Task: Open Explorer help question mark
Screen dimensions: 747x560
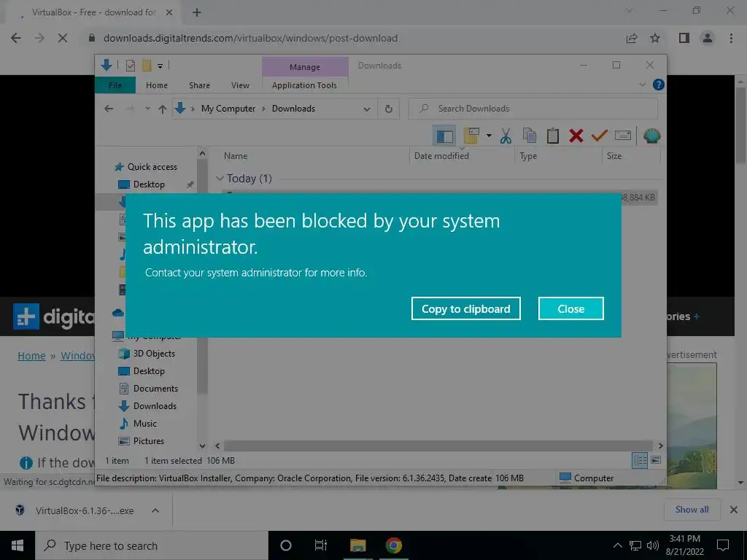Action: pyautogui.click(x=659, y=85)
